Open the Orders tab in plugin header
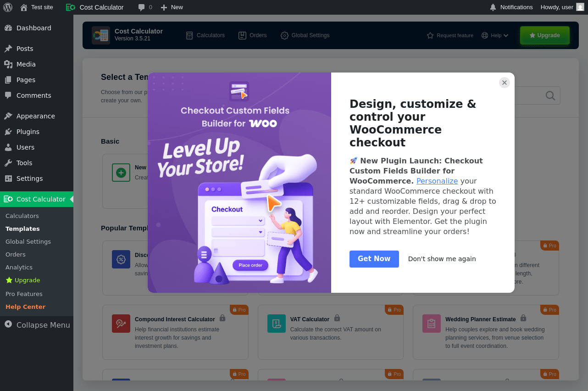The height and width of the screenshot is (391, 588). [253, 35]
